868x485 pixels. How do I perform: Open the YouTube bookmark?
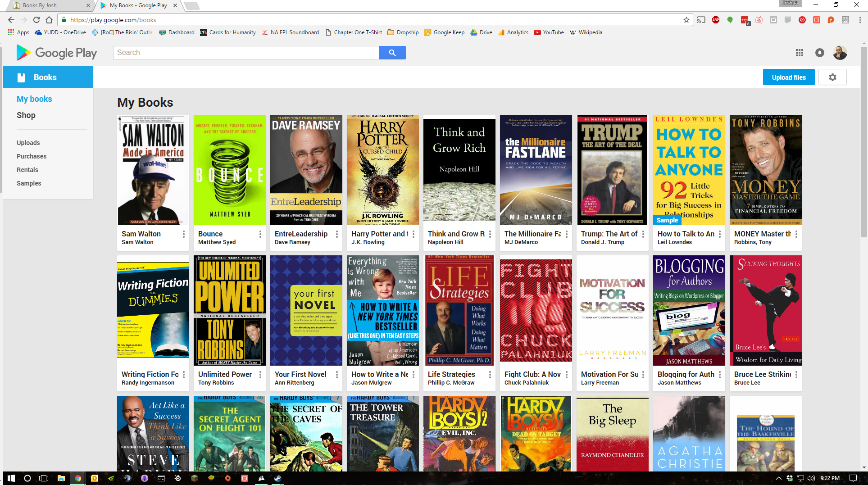point(549,32)
